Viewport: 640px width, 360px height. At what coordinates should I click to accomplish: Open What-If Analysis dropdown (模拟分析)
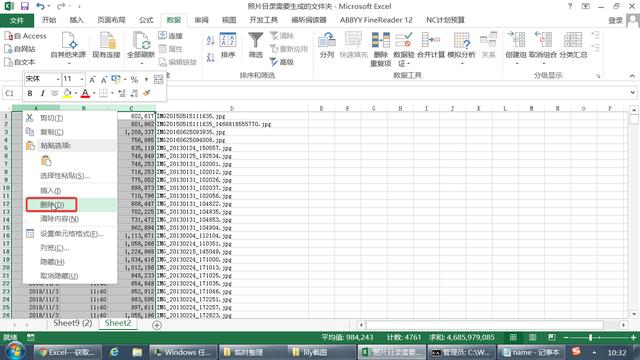462,48
